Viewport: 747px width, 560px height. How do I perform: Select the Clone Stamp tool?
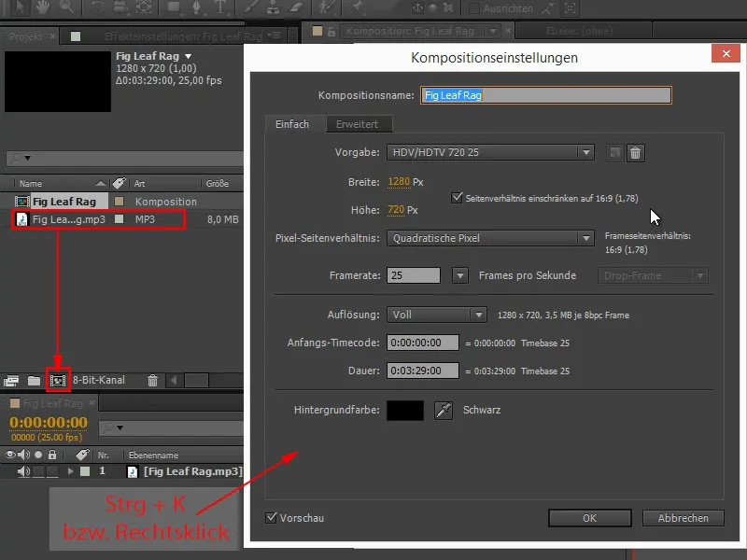(x=274, y=7)
